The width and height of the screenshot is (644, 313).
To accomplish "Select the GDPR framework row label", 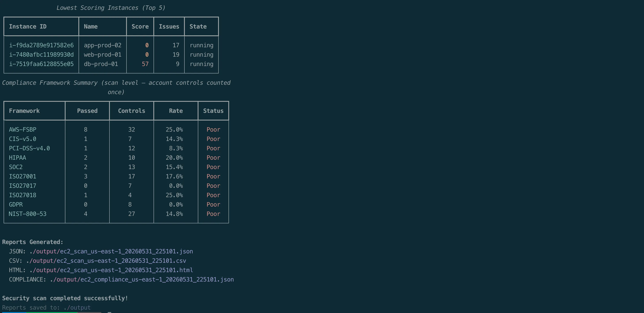I will pyautogui.click(x=16, y=204).
